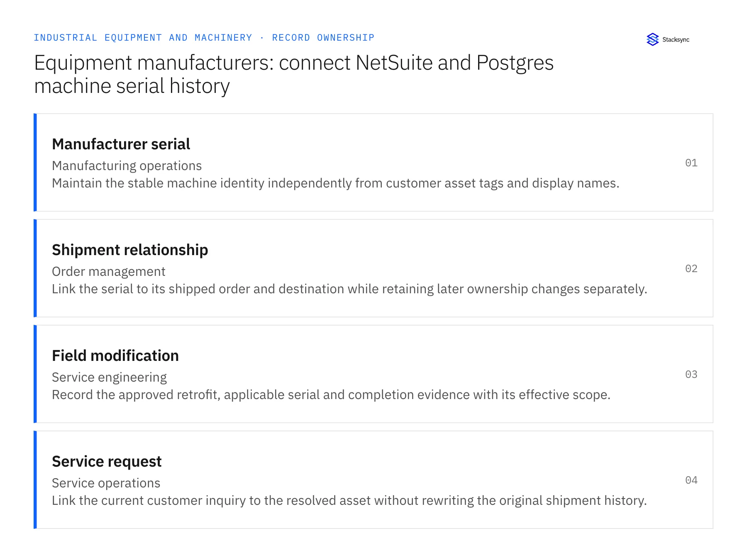The width and height of the screenshot is (747, 560).
Task: Click the Stacksync brand name text
Action: pyautogui.click(x=676, y=40)
